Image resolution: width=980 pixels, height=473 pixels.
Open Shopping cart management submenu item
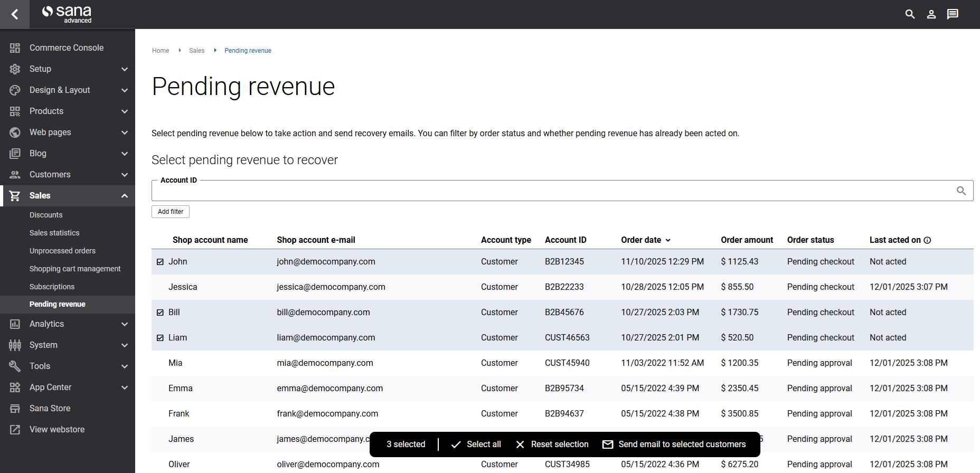(75, 269)
